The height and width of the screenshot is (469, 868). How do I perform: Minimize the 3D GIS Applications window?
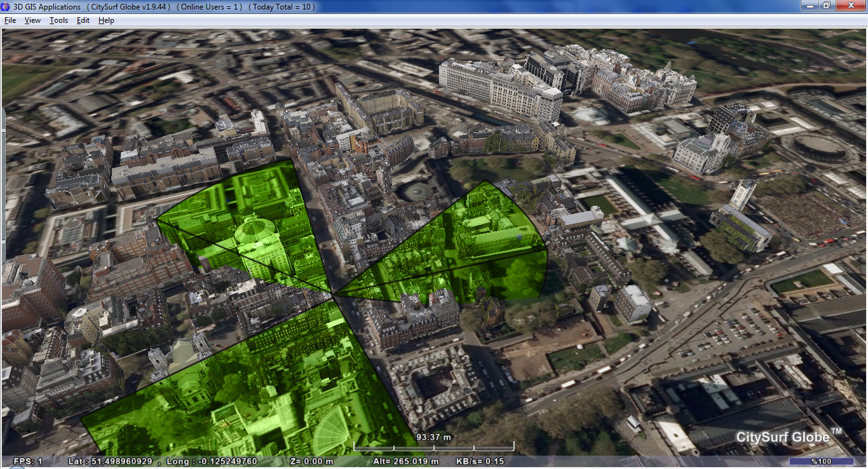pos(809,6)
